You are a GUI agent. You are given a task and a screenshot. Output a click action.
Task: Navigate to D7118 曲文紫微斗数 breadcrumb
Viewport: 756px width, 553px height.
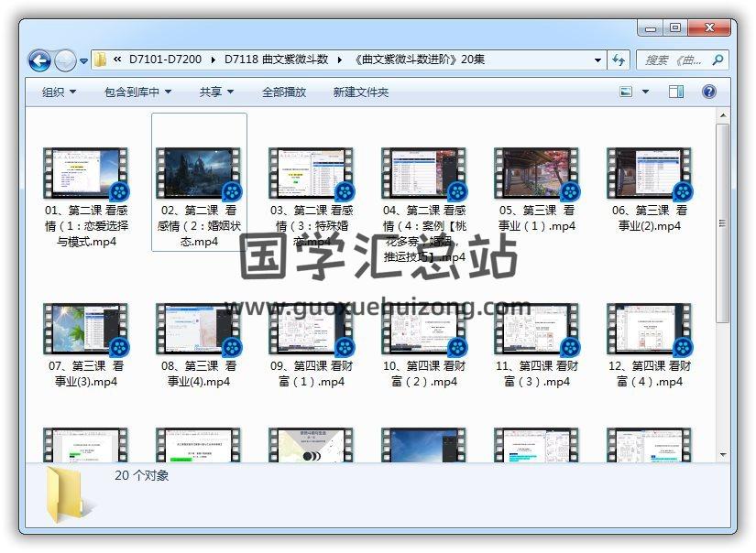click(276, 60)
